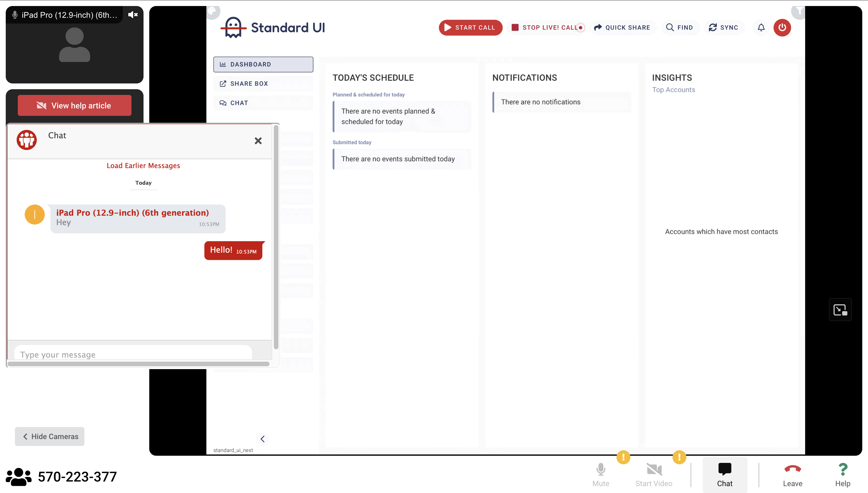Expand Load Earlier Messages in chat
The image size is (868, 493).
tap(143, 165)
